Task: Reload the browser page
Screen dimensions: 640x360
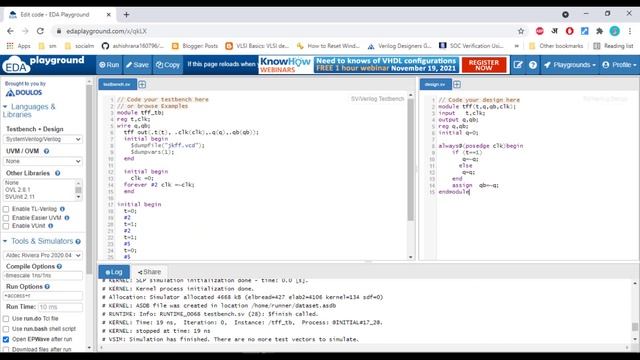Action: pyautogui.click(x=40, y=31)
